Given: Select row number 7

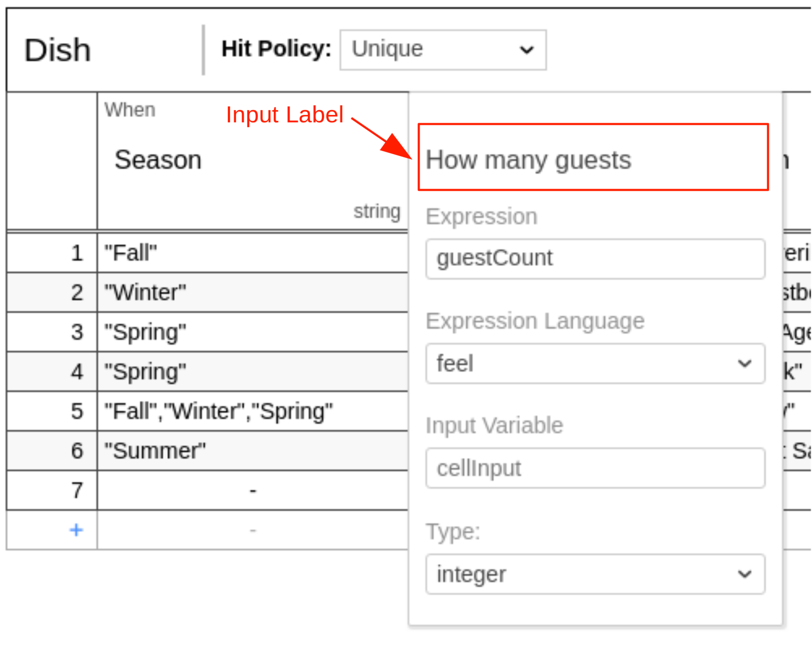Looking at the screenshot, I should [x=77, y=490].
